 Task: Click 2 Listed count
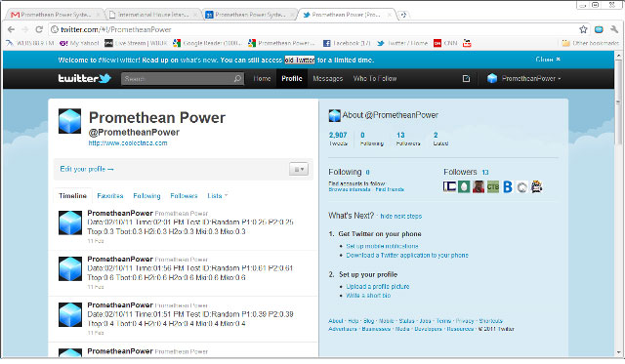point(440,139)
